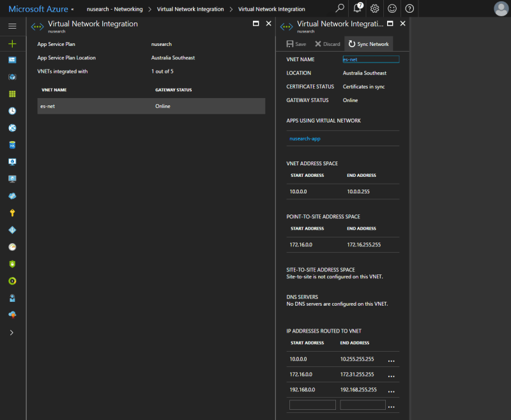Open the Dashboard from the sidebar

pyautogui.click(x=12, y=60)
